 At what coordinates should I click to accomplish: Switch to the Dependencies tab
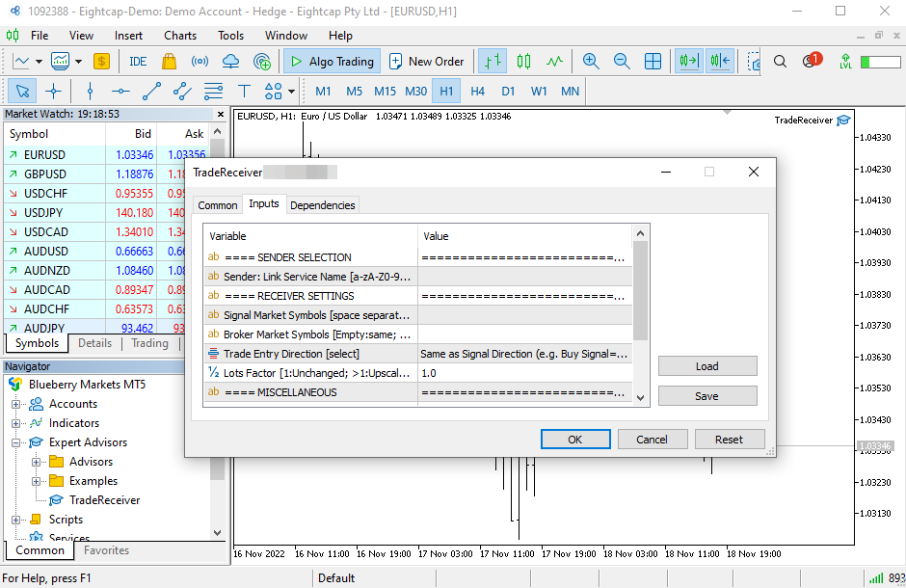[x=323, y=204]
